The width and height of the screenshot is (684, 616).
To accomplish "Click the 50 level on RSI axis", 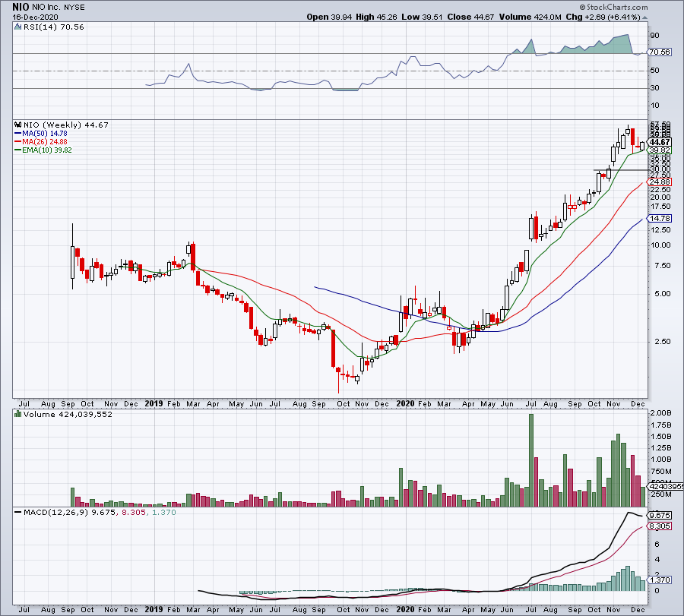I will click(x=654, y=70).
